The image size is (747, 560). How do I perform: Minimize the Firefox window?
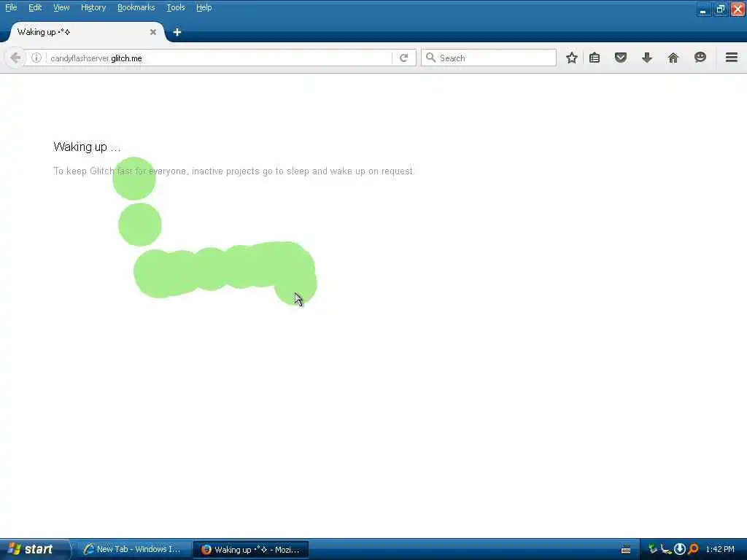tap(703, 9)
